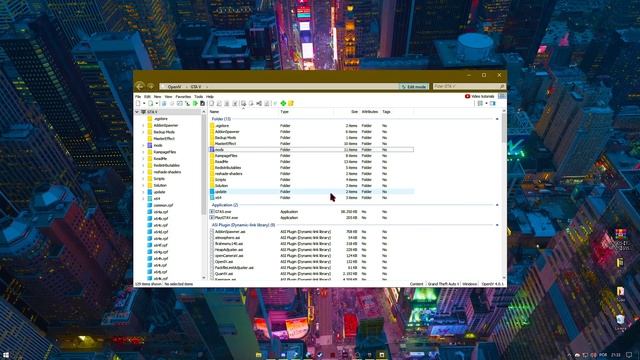Collapse the ASI Plugin group arrow
Viewport: 640px width, 360px height.
click(x=497, y=225)
